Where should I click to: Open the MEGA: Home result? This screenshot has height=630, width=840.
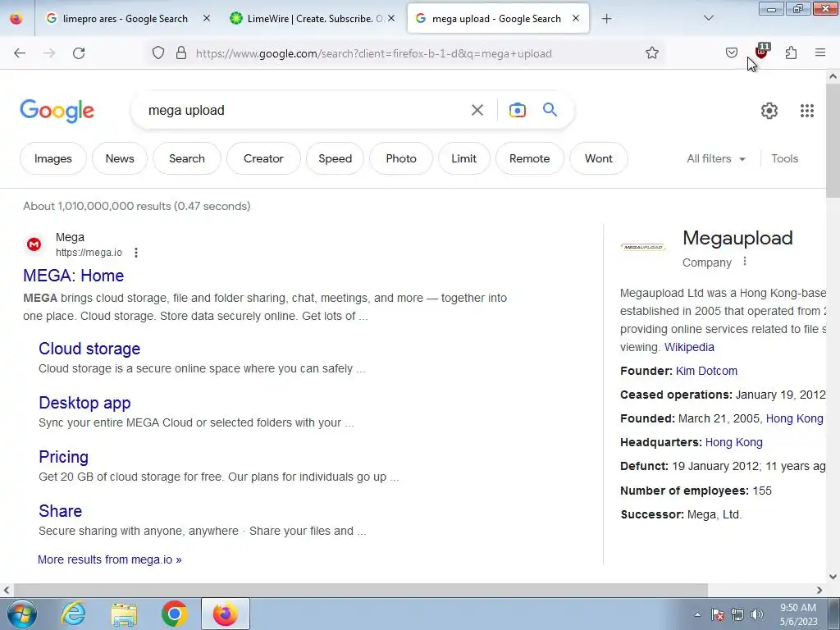[73, 276]
